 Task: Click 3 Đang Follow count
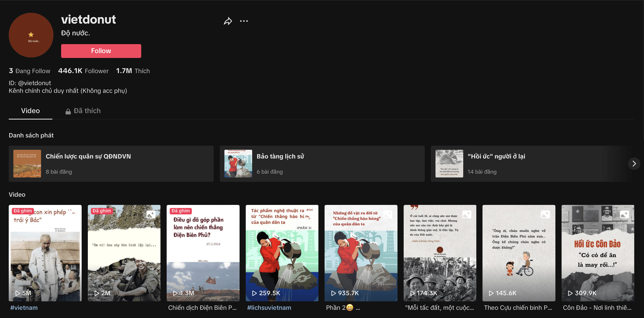pos(30,71)
